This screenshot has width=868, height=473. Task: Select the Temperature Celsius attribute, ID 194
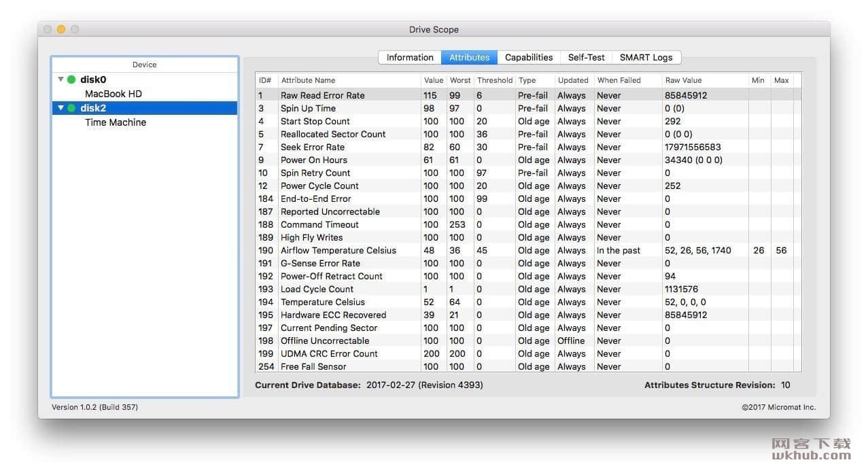pos(528,302)
